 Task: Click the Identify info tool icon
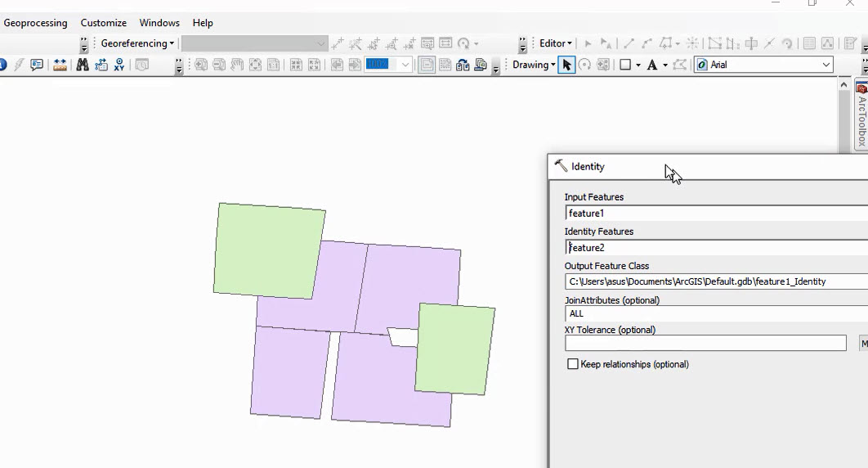point(2,65)
